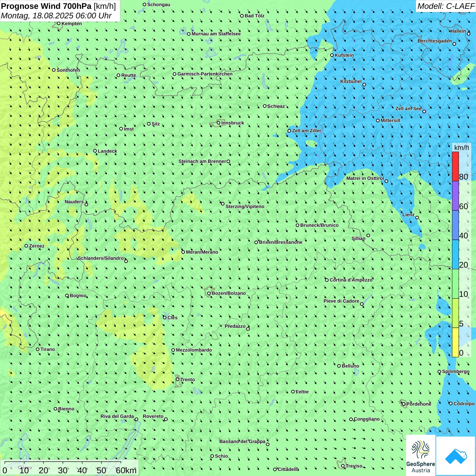Click the Cortina d'Ampezzo location dot
This screenshot has width=476, height=476.
point(327,280)
